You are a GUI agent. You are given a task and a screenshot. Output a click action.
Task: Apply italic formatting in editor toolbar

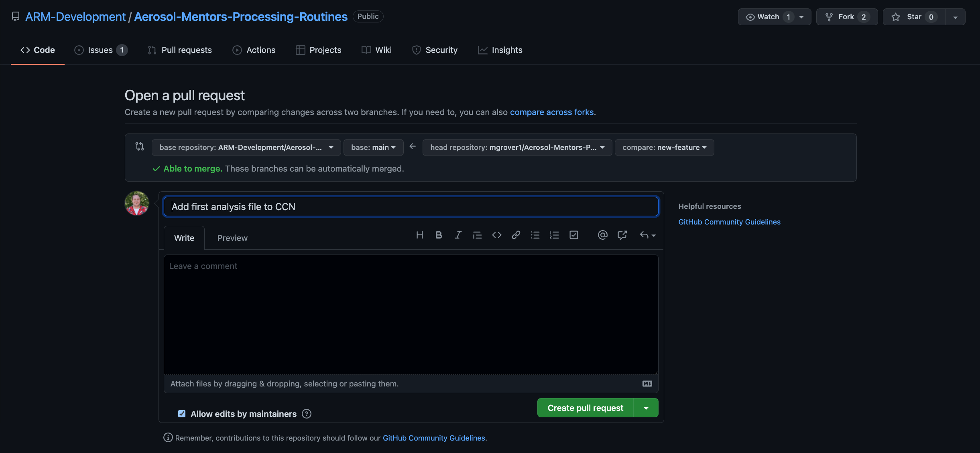458,235
